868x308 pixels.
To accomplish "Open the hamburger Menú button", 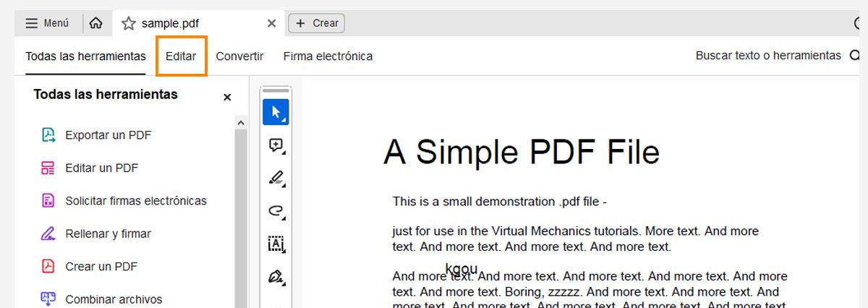I will pyautogui.click(x=47, y=23).
